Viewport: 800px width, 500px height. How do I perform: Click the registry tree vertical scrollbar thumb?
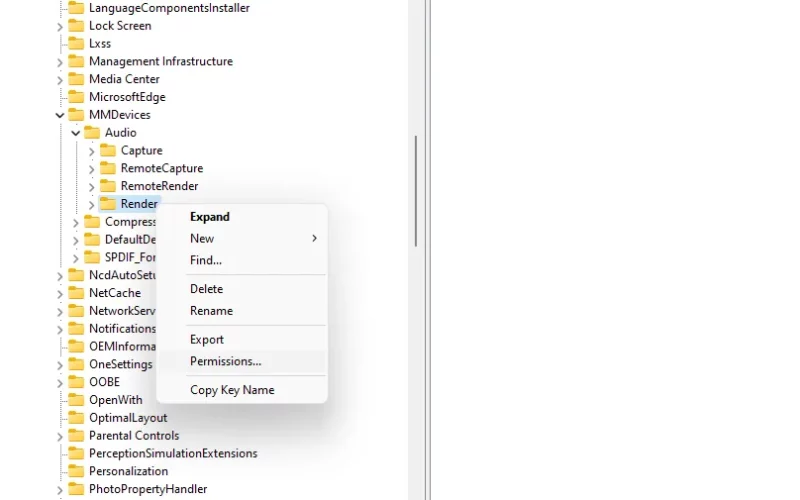click(x=416, y=191)
